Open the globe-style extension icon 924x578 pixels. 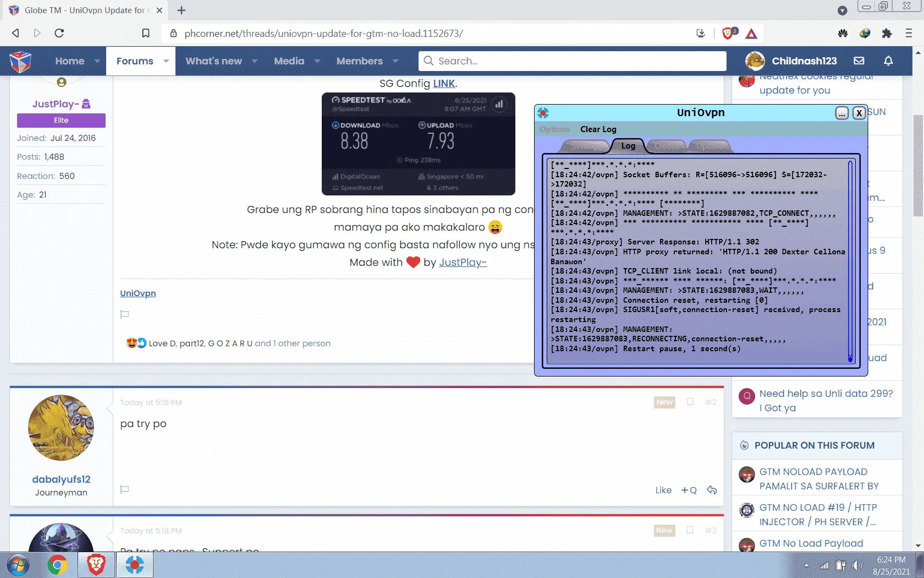tap(865, 33)
